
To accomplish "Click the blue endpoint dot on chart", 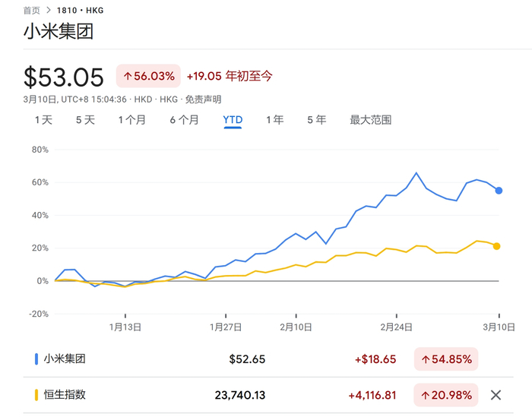I will pos(499,191).
